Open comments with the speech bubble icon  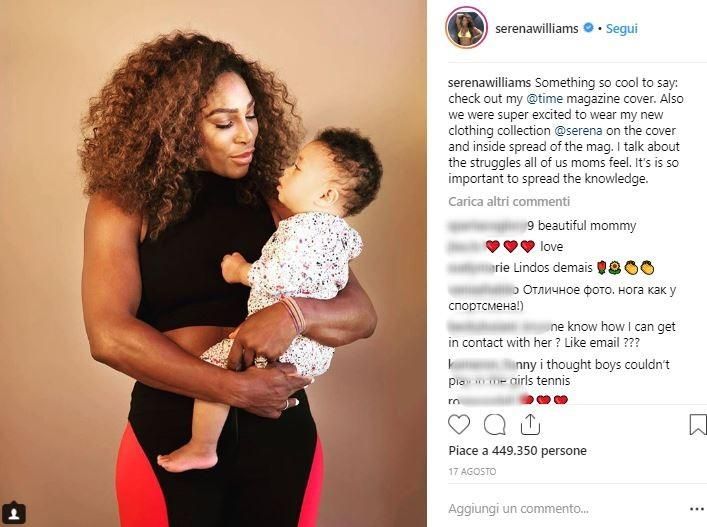coord(495,424)
